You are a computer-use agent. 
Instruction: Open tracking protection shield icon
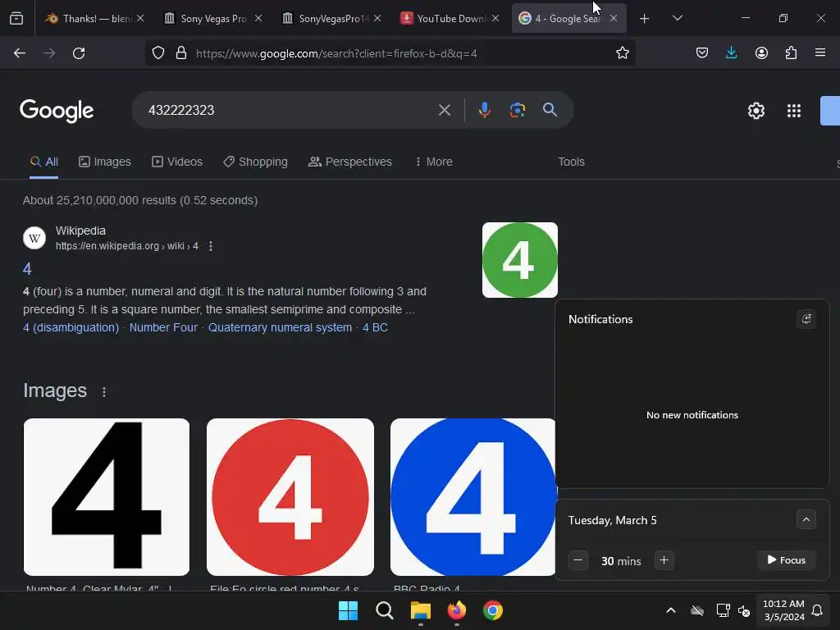click(x=158, y=53)
